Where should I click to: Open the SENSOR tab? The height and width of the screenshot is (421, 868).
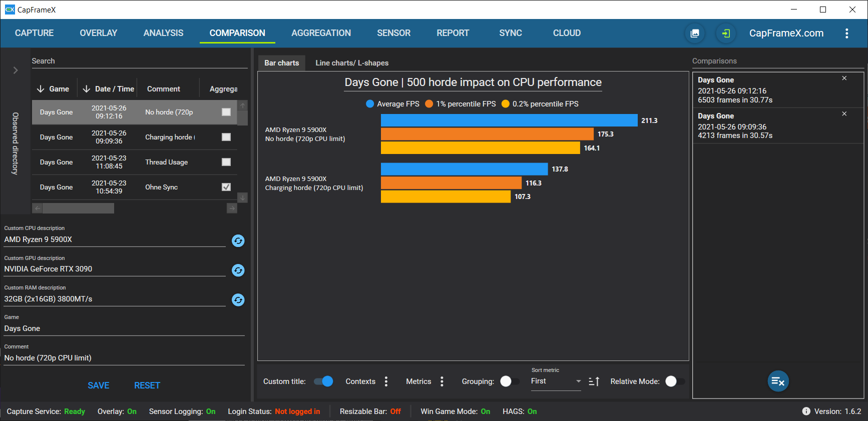pos(394,33)
